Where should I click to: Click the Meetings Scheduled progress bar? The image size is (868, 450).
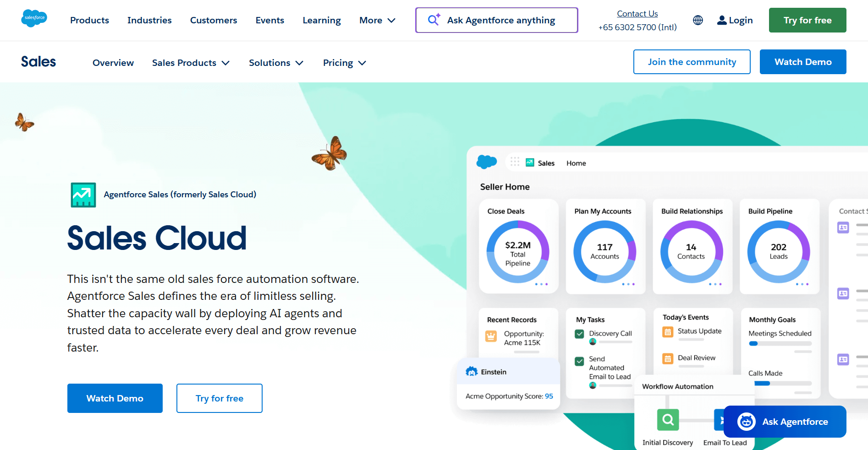pyautogui.click(x=780, y=343)
